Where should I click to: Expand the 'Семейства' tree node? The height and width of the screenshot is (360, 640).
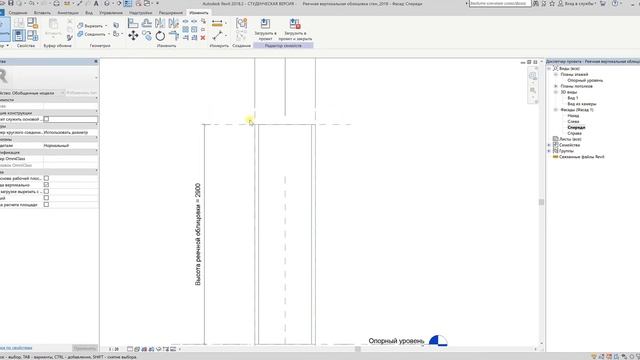(549, 145)
